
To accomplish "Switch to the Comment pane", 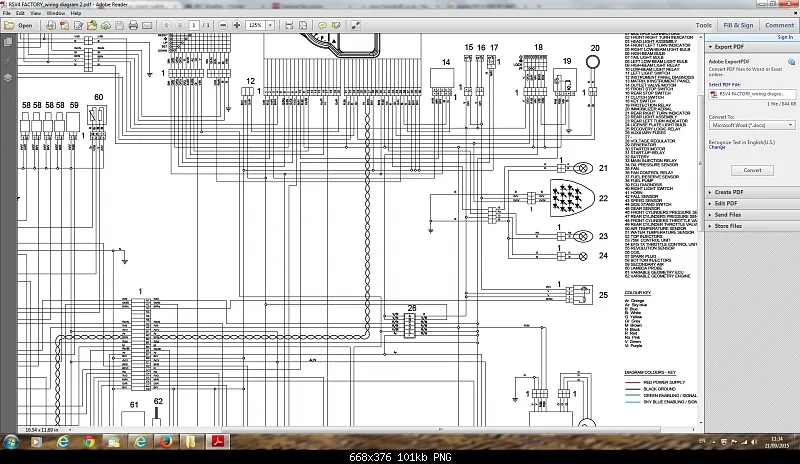I will tap(779, 25).
